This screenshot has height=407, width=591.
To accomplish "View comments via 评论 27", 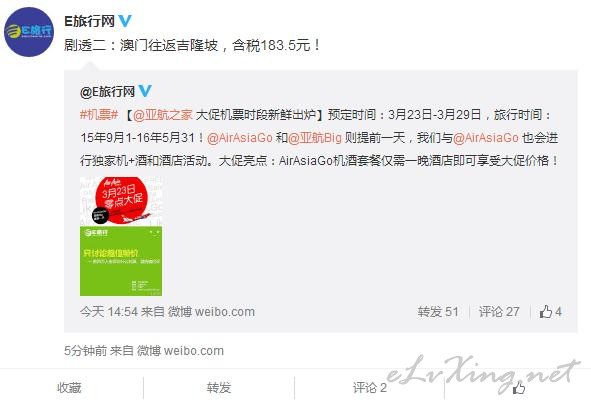I will [x=499, y=312].
